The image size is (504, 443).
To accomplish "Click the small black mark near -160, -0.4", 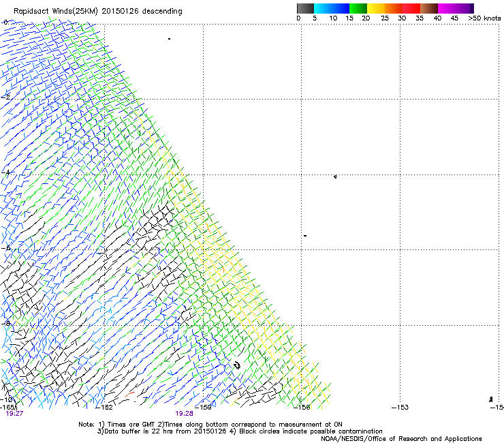I will [169, 39].
